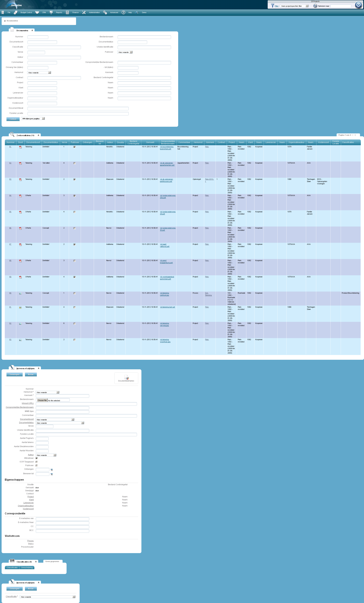Screen dimensions: 364x603
Task: Click the Finance calculator icon
Action: [x=68, y=12]
